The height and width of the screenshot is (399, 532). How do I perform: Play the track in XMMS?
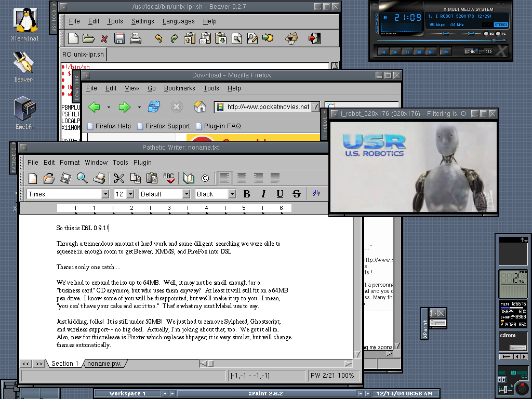point(395,52)
